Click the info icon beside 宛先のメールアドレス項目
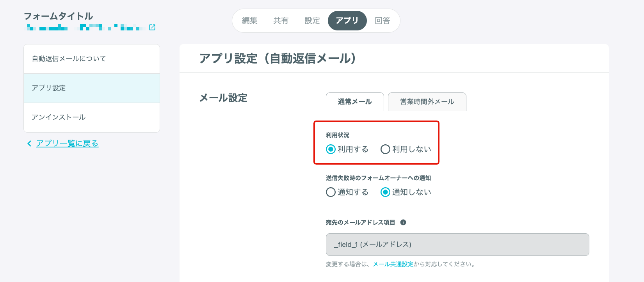644x282 pixels. (403, 222)
